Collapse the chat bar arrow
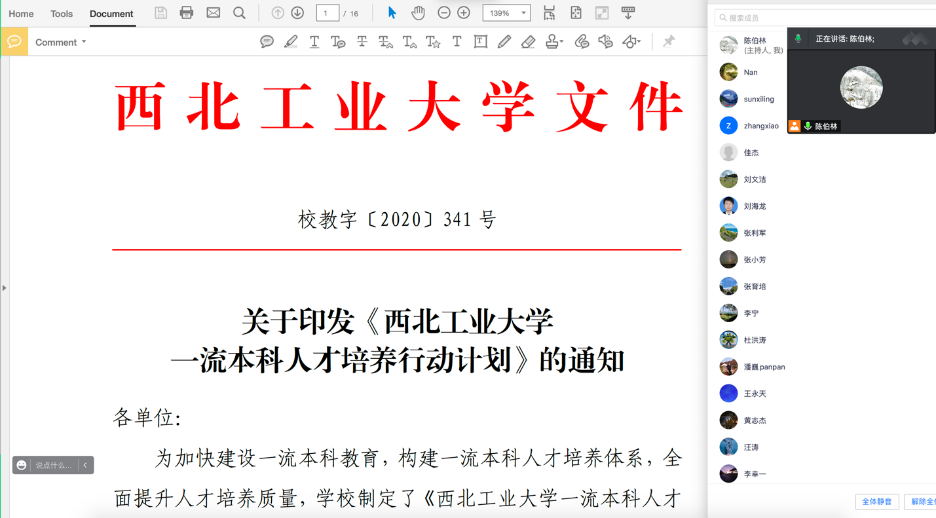 [86, 465]
